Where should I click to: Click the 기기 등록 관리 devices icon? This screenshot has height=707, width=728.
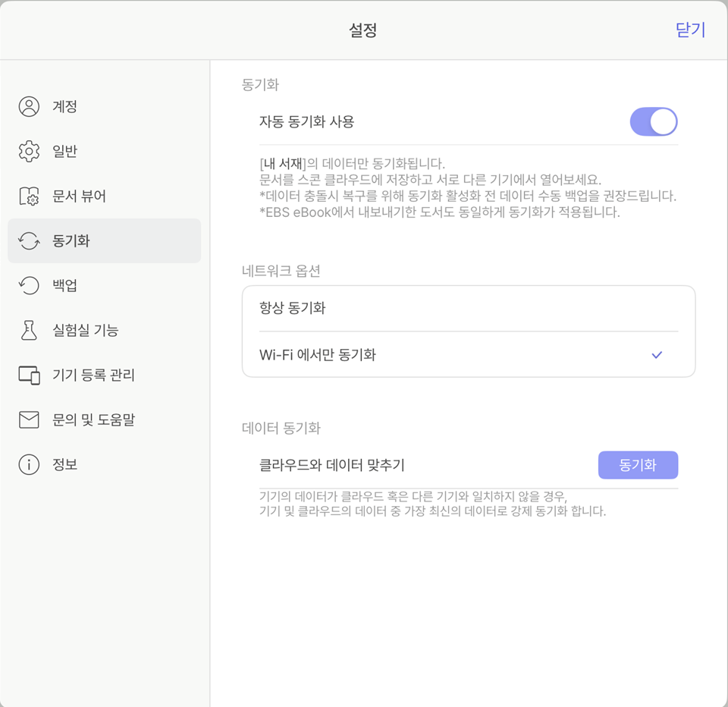[29, 375]
